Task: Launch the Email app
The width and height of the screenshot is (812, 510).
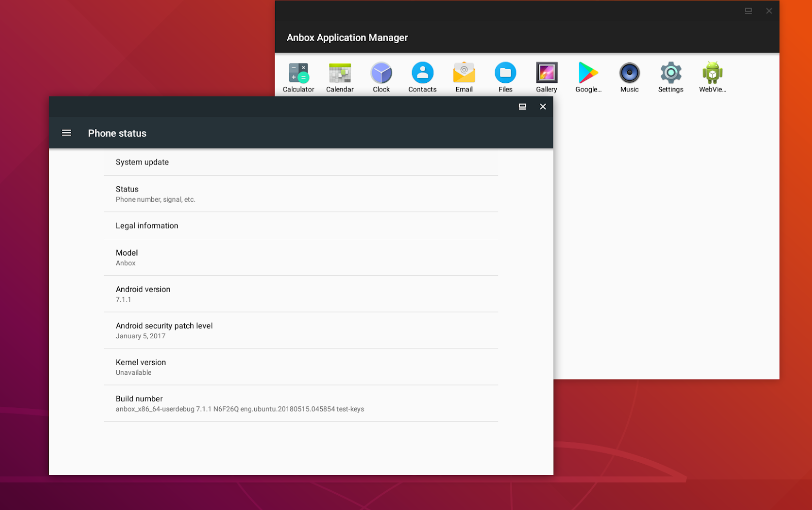Action: [463, 76]
